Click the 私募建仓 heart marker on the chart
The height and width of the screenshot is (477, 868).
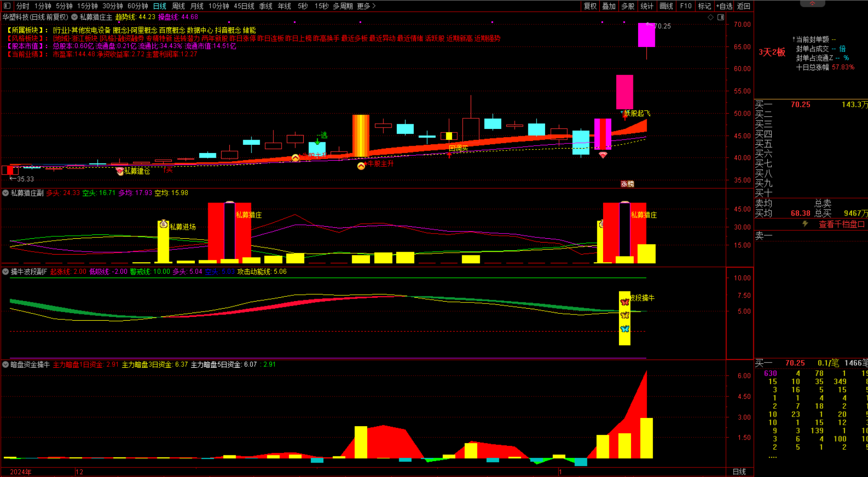[120, 171]
